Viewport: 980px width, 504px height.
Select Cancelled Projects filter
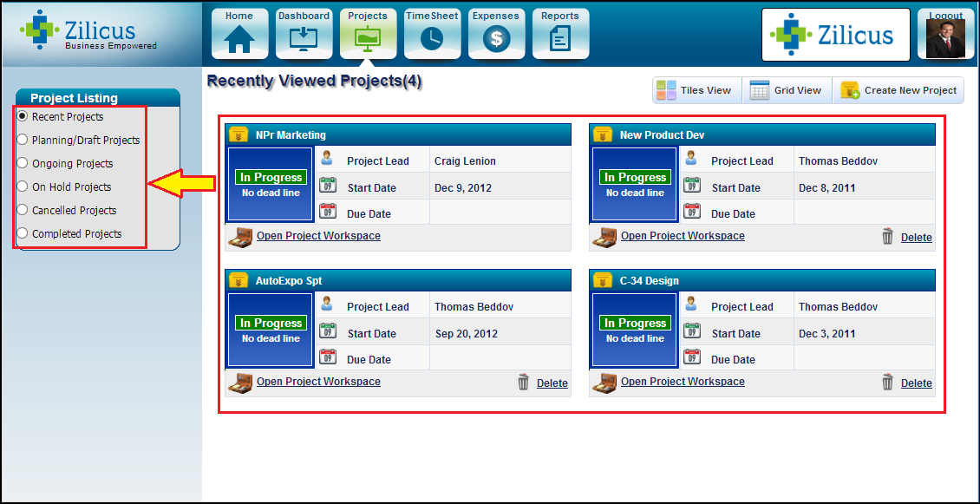pyautogui.click(x=23, y=210)
